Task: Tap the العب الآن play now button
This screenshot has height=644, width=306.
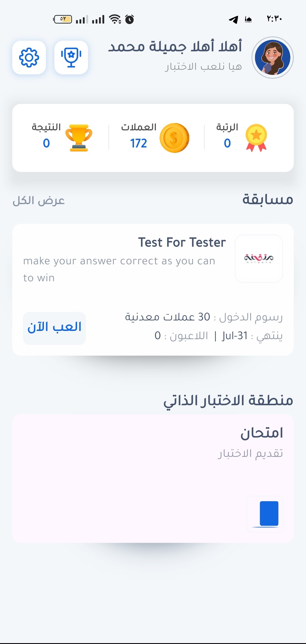Action: 54,328
